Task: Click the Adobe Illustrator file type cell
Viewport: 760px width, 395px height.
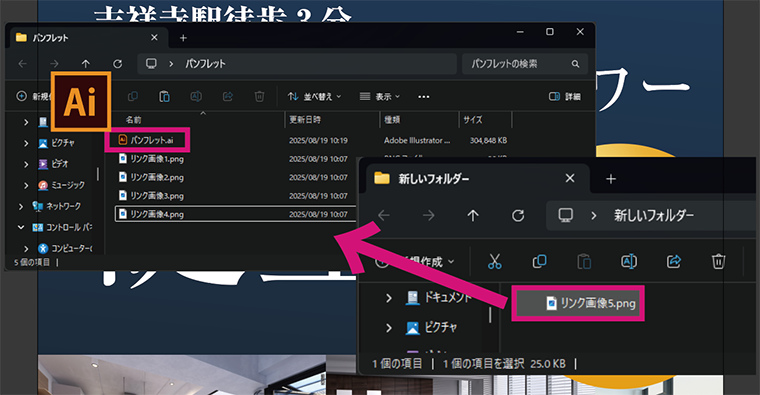Action: pyautogui.click(x=417, y=141)
